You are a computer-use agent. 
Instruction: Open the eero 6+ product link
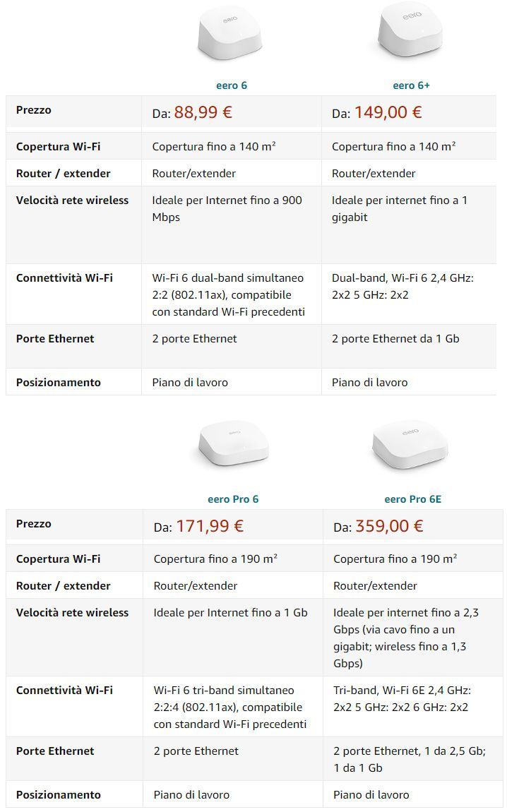pos(411,85)
